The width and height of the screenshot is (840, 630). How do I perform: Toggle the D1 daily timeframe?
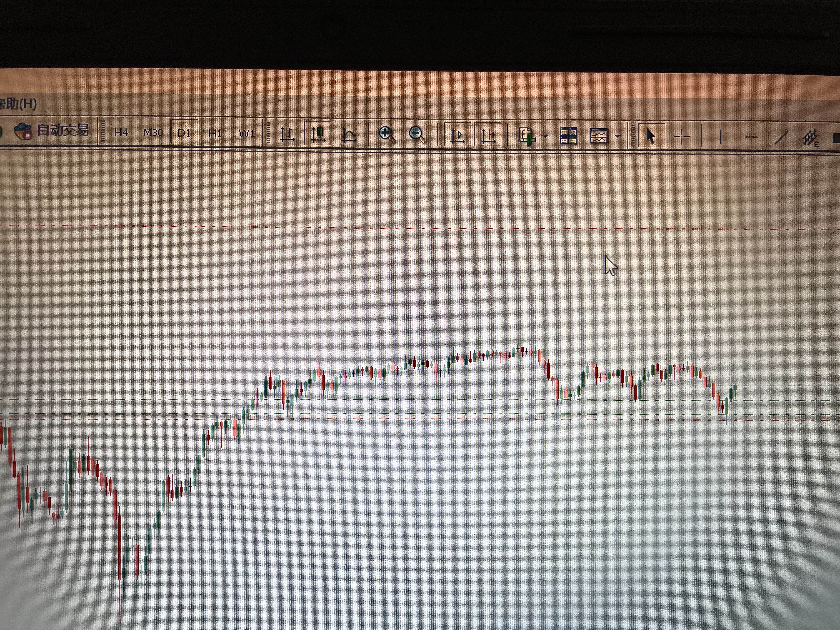(x=184, y=133)
